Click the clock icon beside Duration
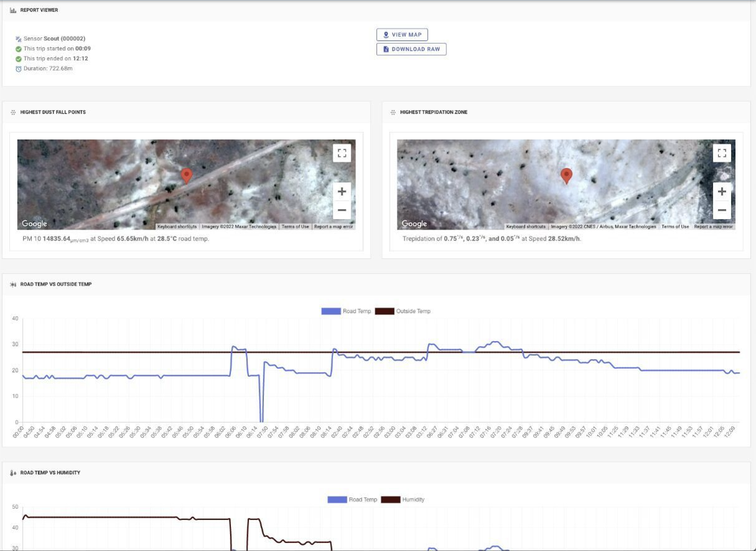Image resolution: width=756 pixels, height=551 pixels. tap(18, 69)
